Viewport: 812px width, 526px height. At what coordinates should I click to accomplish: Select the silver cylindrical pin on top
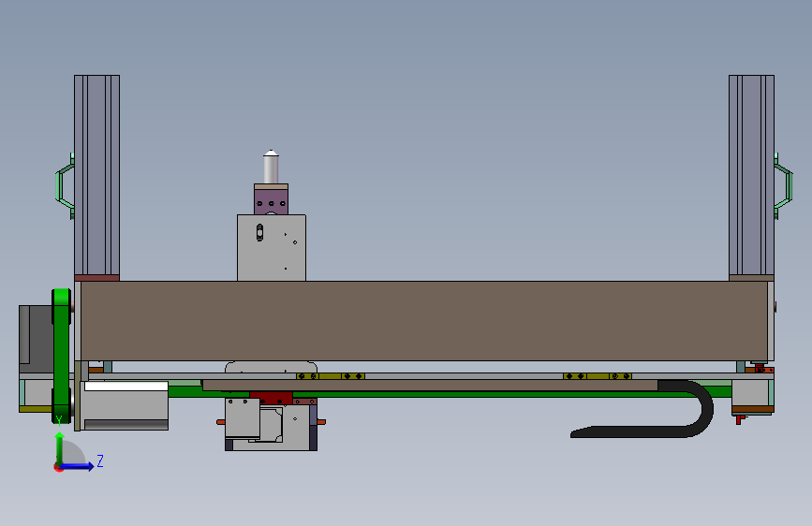coord(271,167)
